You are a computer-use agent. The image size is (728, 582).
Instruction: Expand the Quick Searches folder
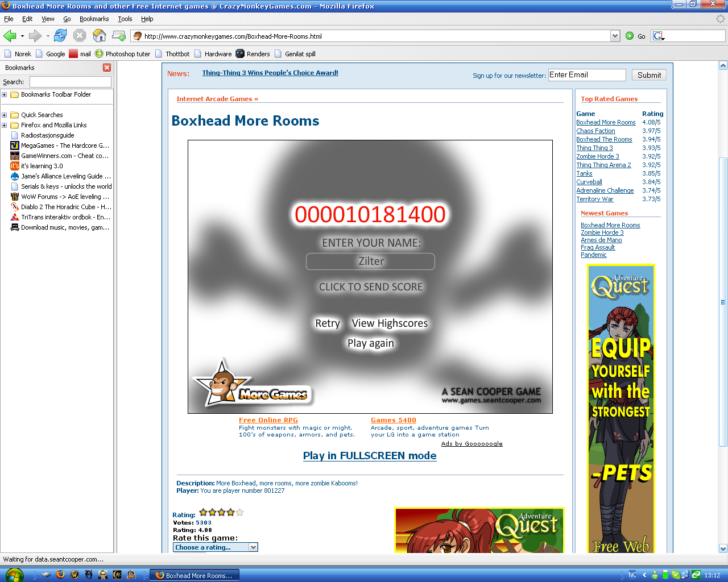4,115
